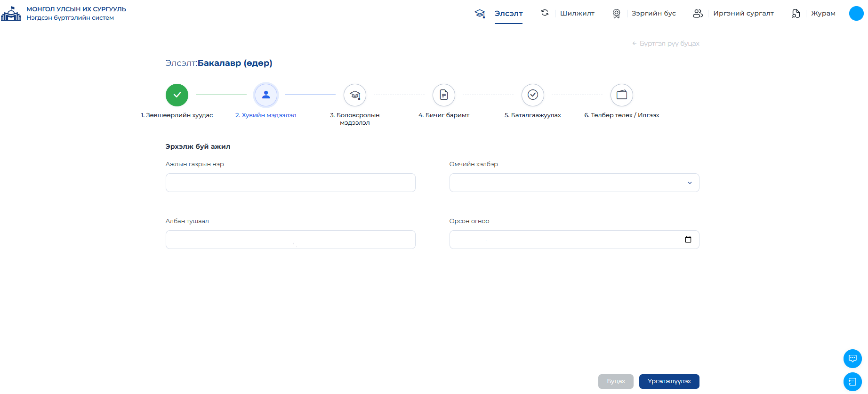
Task: Click the green checkmark step 1 icon
Action: pyautogui.click(x=177, y=95)
